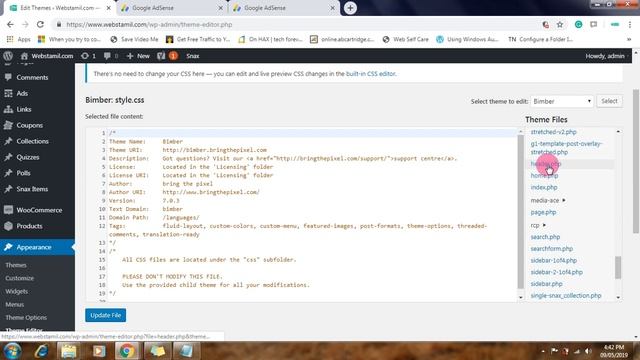Screen dimensions: 640x360
Task: Reload the page with the refresh icon
Action: coord(40,24)
